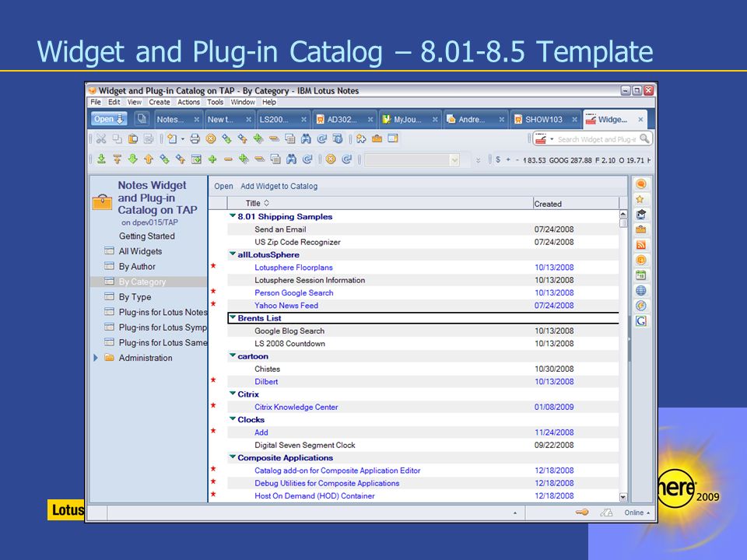Click the red star beside Citrix Knowledge Center
The image size is (747, 560).
pos(213,405)
